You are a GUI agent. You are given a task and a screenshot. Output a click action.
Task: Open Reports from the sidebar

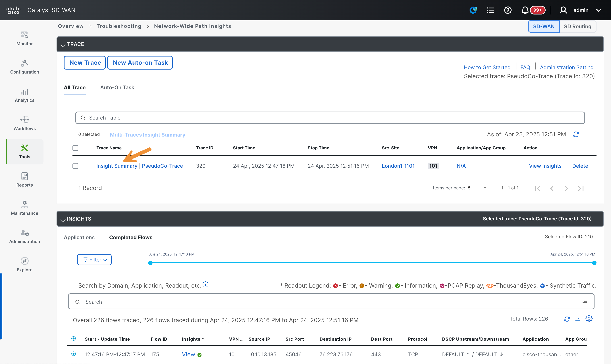[24, 180]
